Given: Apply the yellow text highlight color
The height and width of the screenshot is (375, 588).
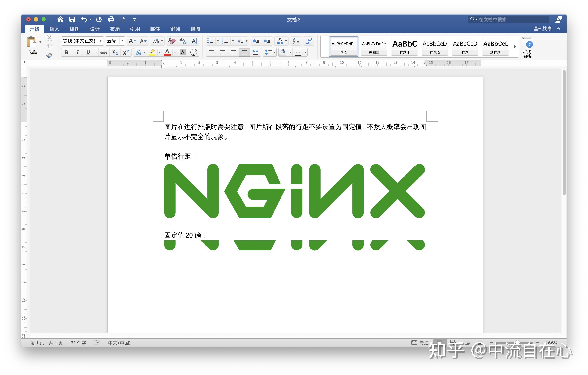Looking at the screenshot, I should pos(152,52).
